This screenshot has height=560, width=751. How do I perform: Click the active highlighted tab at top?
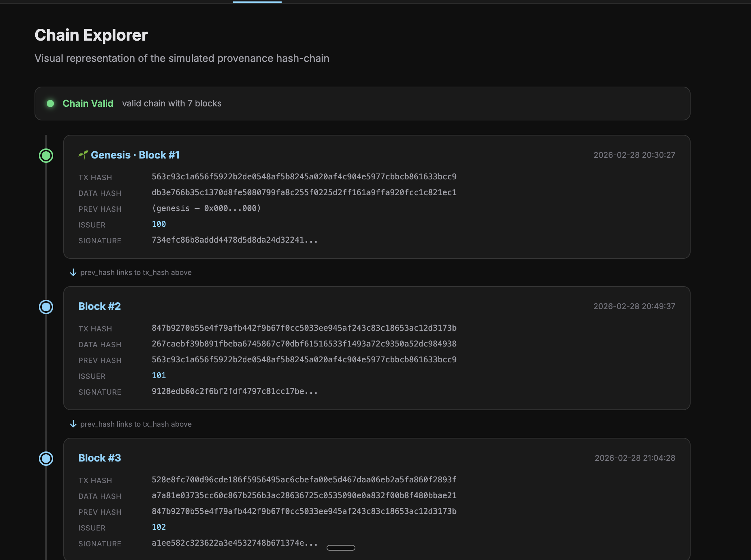[257, 2]
